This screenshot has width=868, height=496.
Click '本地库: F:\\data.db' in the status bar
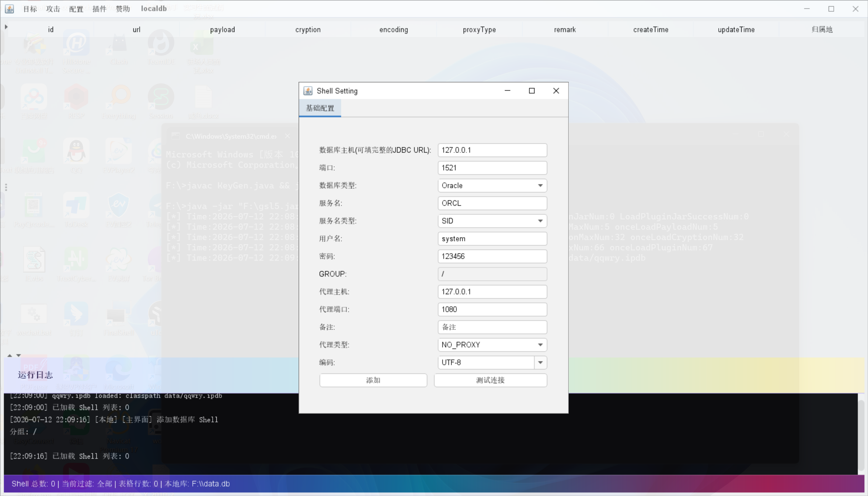click(x=197, y=484)
